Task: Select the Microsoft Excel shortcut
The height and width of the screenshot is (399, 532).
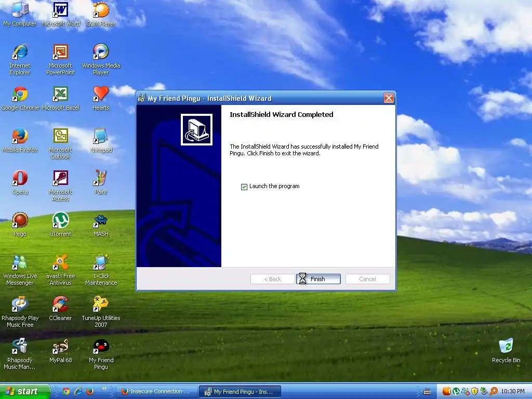Action: tap(60, 98)
